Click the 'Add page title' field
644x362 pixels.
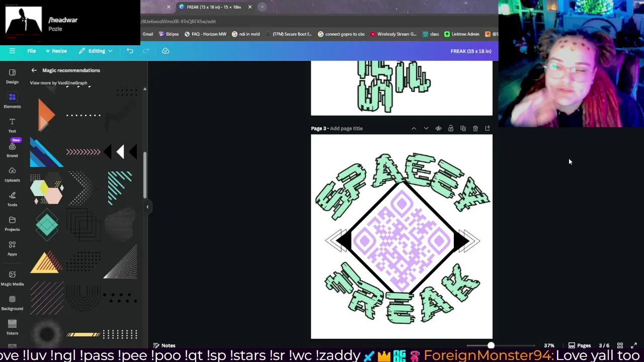tap(346, 128)
